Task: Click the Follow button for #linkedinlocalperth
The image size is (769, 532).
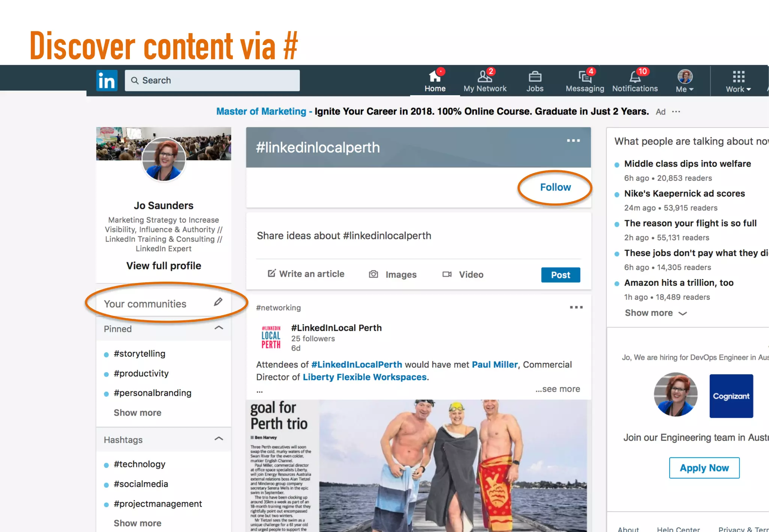Action: tap(555, 187)
